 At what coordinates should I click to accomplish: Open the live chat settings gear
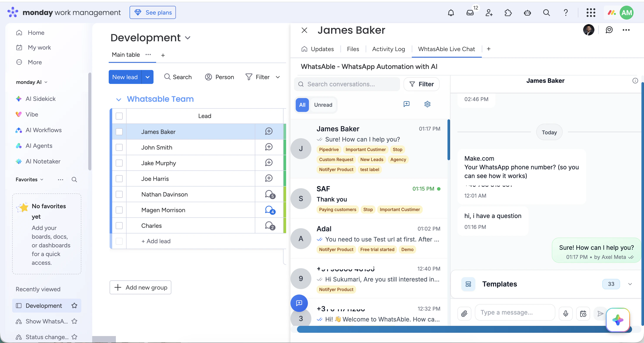click(x=427, y=104)
